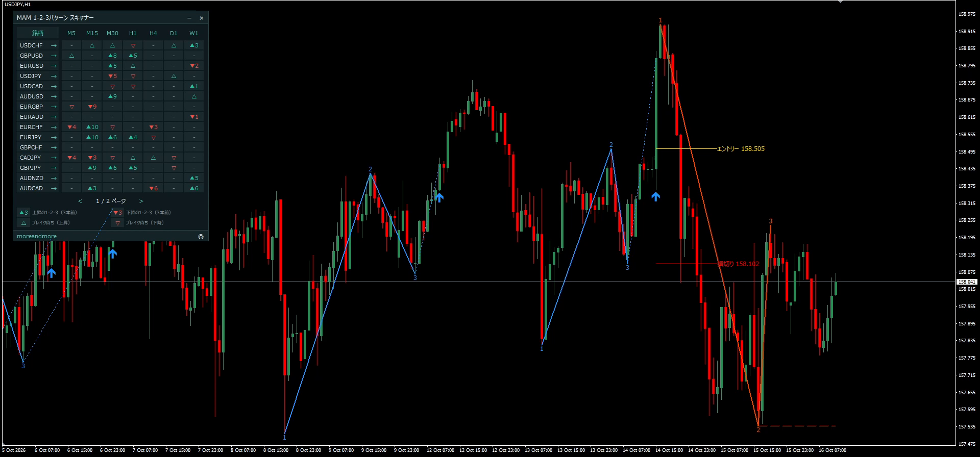
Task: Click the arrow icon next to EURGBP
Action: tap(54, 107)
